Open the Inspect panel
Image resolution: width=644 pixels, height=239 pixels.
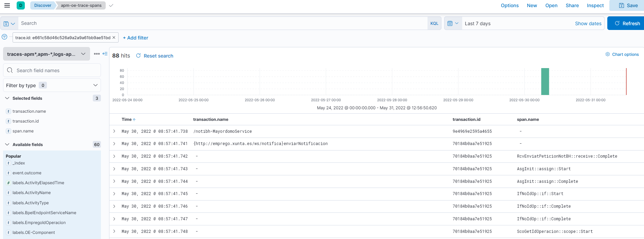[x=595, y=5]
